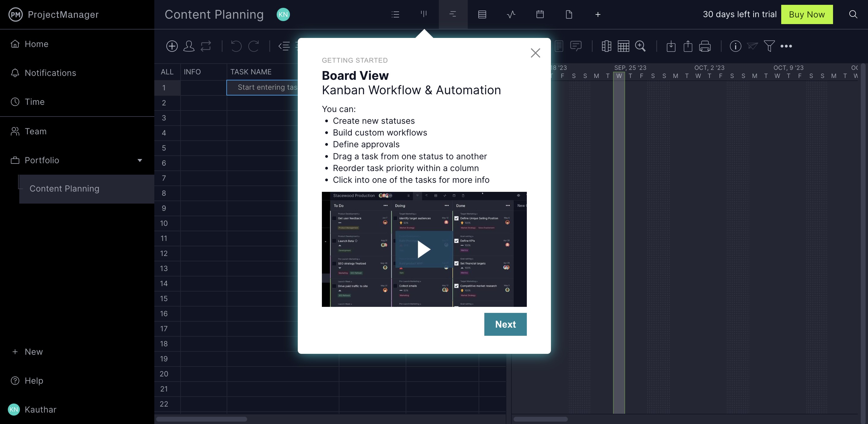Viewport: 868px width, 424px height.
Task: Click the import download icon
Action: click(671, 46)
